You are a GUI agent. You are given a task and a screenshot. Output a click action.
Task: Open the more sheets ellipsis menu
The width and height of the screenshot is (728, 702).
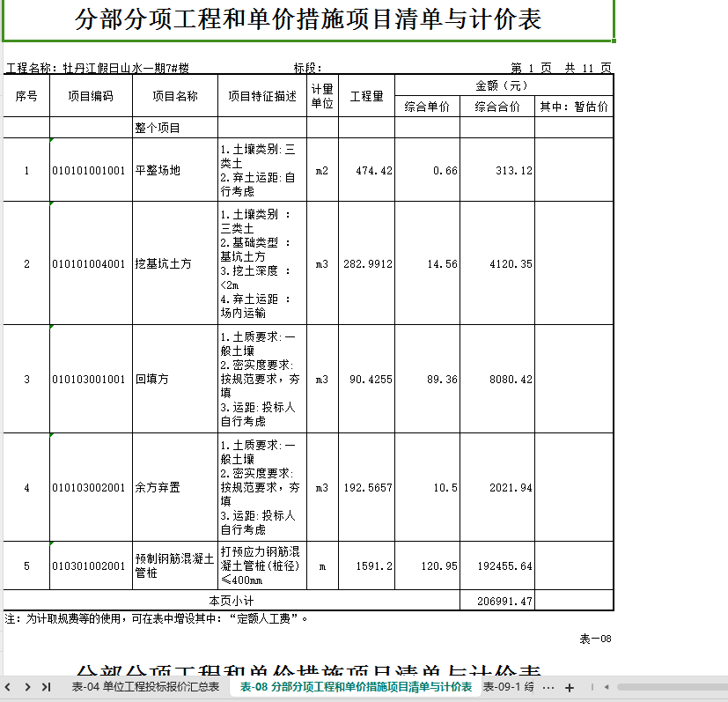click(548, 688)
